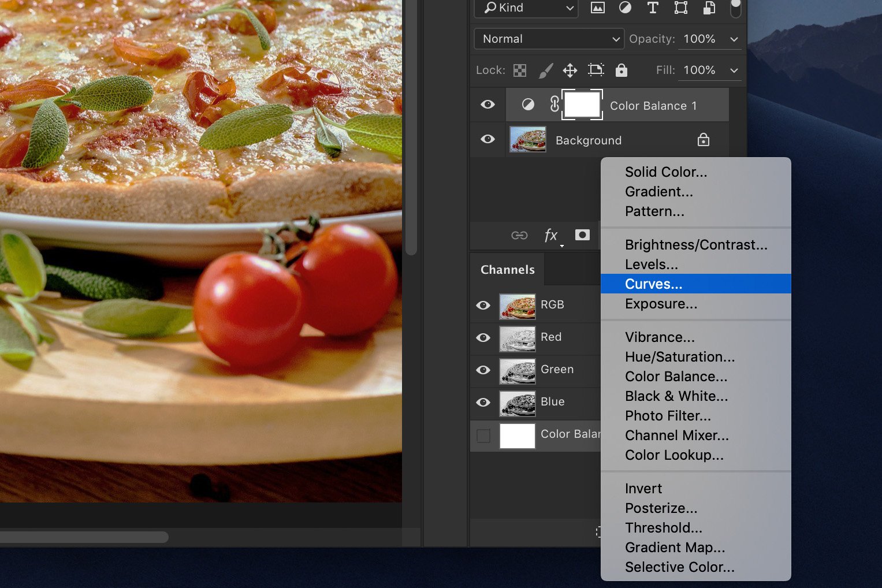
Task: Choose Curves from the adjustment menu
Action: coord(653,284)
